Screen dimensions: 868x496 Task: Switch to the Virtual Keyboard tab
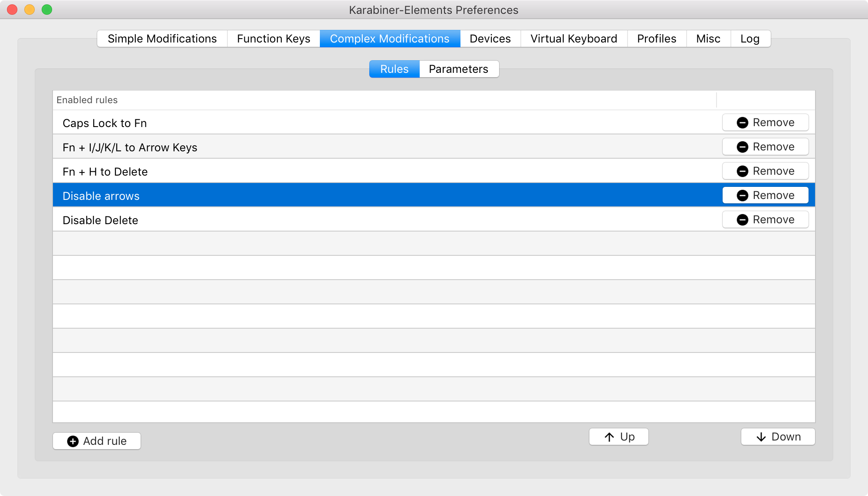coord(573,39)
